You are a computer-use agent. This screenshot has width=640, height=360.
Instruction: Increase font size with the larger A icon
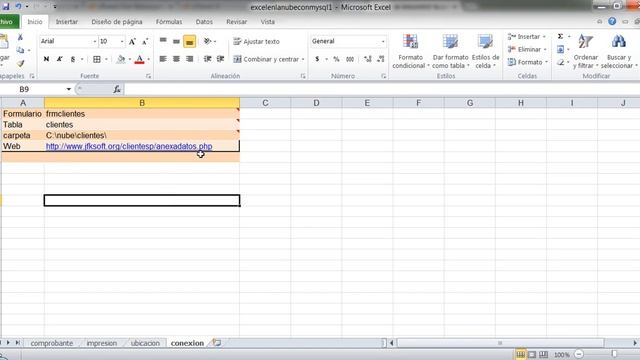132,42
